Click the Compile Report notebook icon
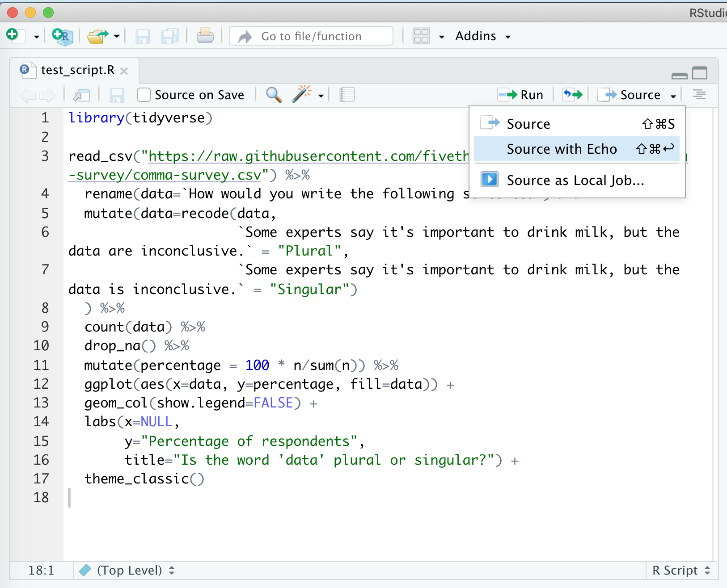Screen dimensions: 727x588 point(347,95)
